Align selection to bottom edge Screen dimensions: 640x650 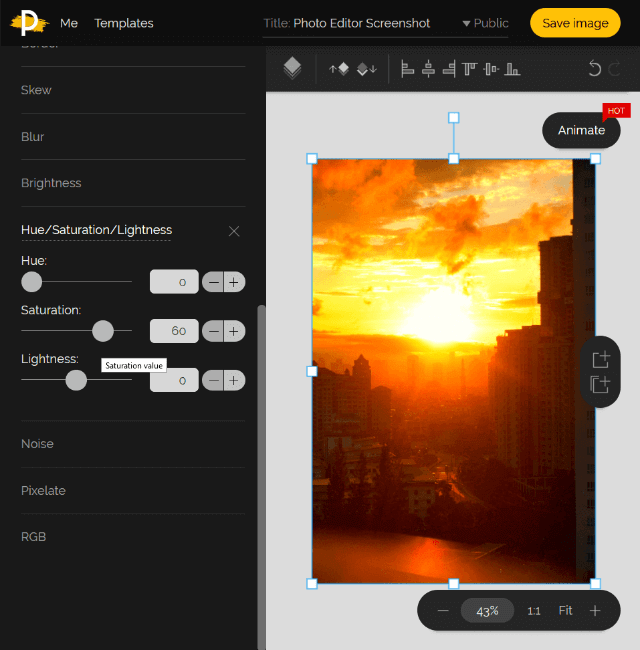point(512,69)
